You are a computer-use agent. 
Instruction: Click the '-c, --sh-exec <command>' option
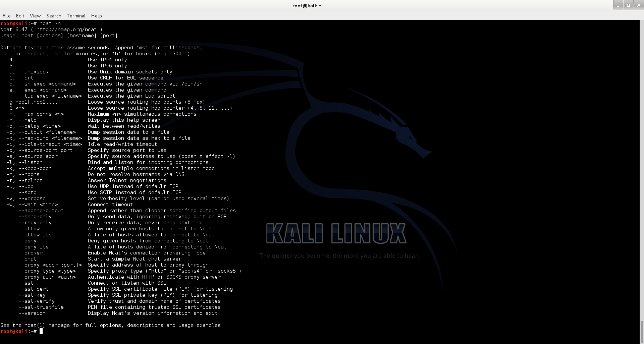point(41,84)
